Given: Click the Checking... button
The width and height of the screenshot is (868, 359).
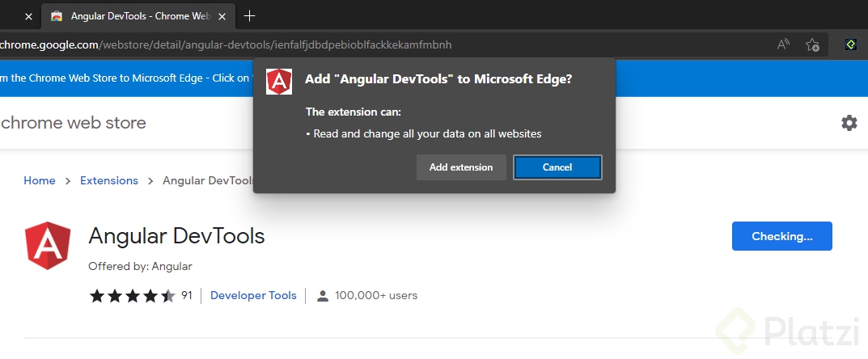Looking at the screenshot, I should [781, 236].
